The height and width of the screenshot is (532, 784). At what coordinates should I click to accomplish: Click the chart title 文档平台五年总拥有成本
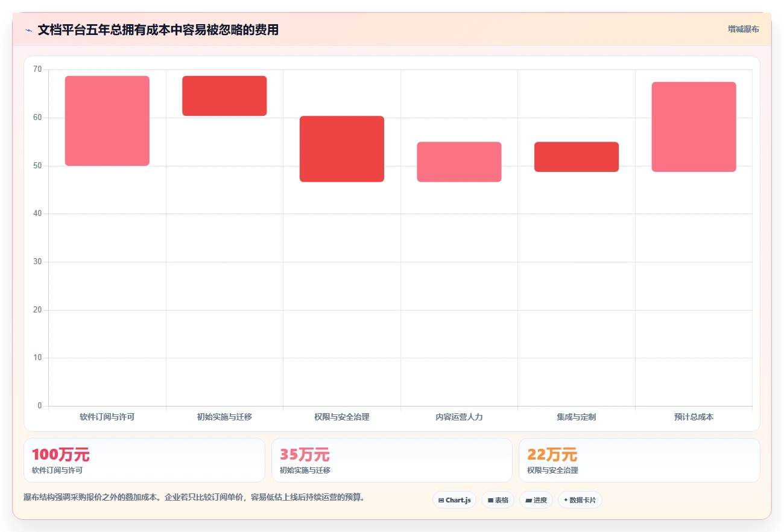[x=158, y=30]
